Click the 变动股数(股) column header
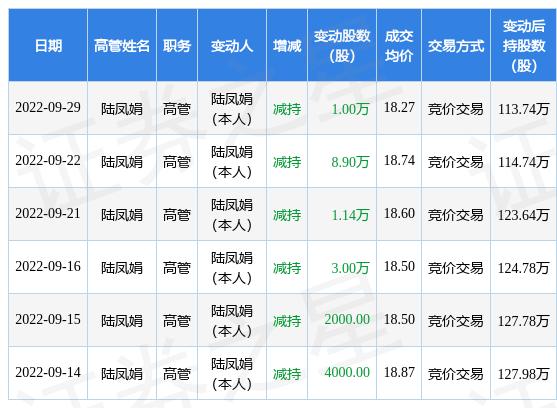The width and height of the screenshot is (557, 408). click(342, 46)
